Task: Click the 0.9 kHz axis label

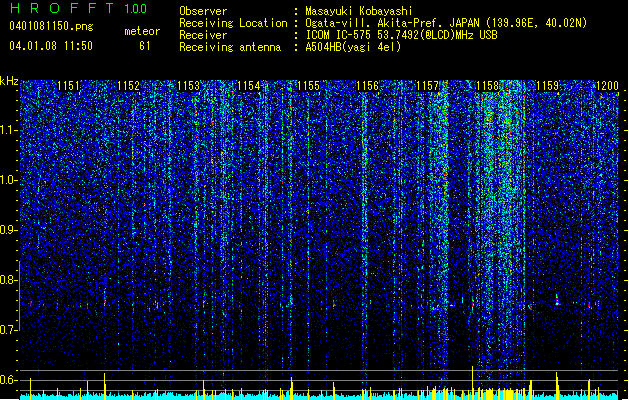Action: point(9,230)
